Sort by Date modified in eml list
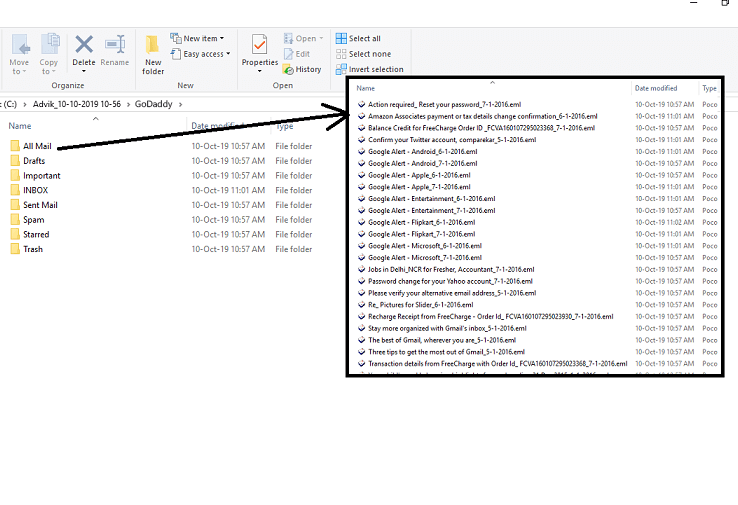This screenshot has width=738, height=505. [x=656, y=88]
